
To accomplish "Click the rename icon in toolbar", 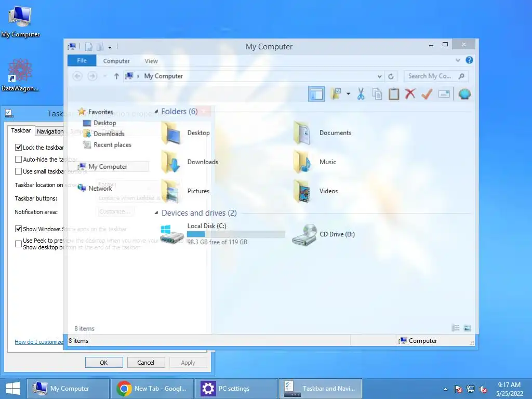I will click(444, 94).
